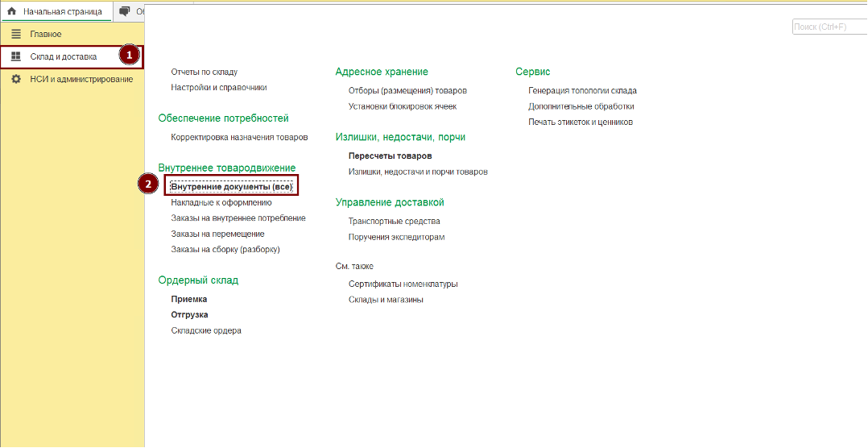
Task: Open Пересчеты товаров
Action: point(391,156)
